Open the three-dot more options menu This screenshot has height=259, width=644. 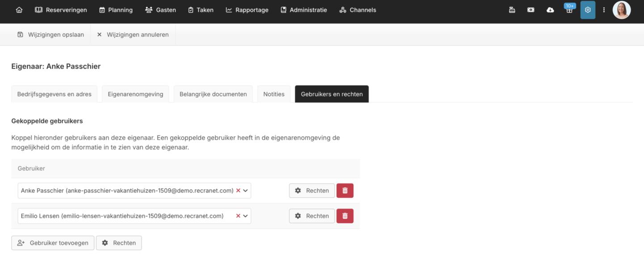604,10
